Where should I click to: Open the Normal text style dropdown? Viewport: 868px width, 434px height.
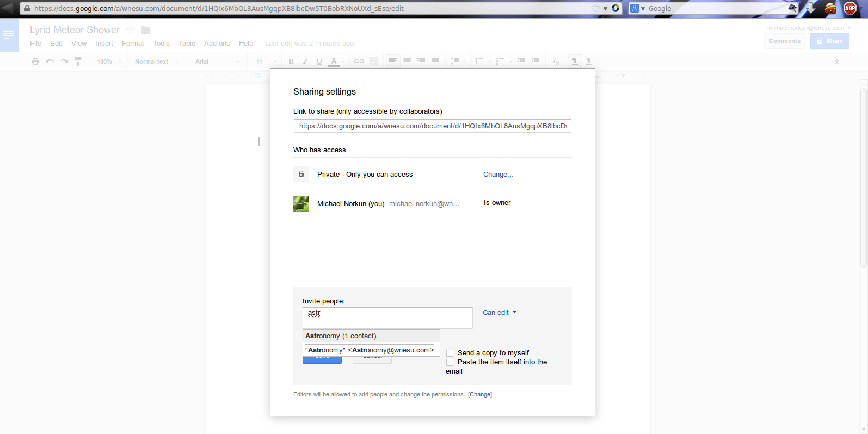coord(157,61)
